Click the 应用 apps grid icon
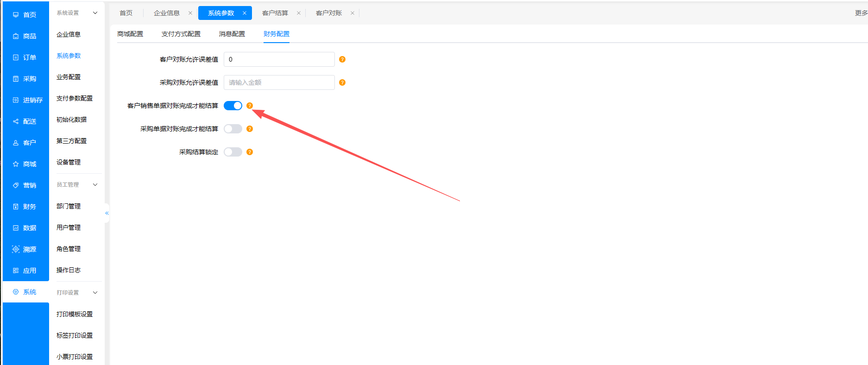The width and height of the screenshot is (868, 365). pyautogui.click(x=16, y=271)
